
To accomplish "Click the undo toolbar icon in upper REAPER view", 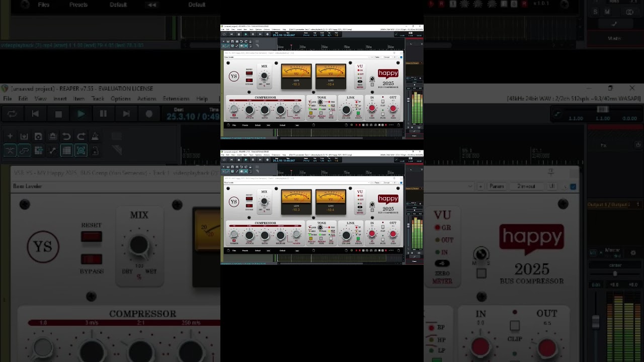I will pyautogui.click(x=241, y=41).
